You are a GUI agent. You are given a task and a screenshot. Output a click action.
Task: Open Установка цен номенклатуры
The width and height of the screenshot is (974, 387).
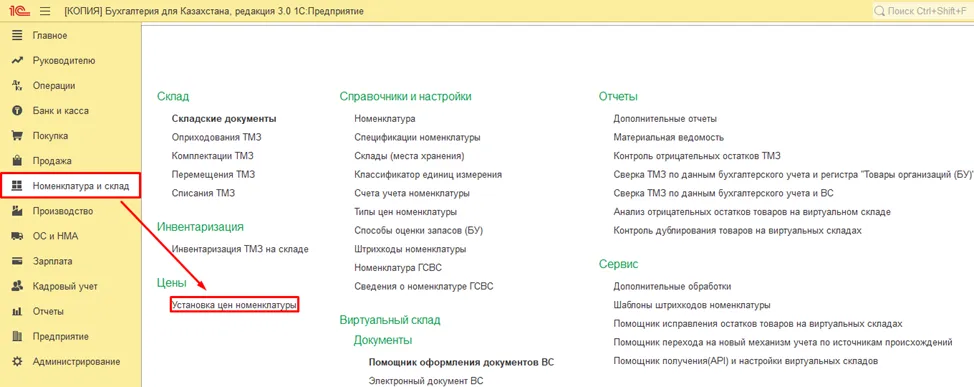click(234, 305)
